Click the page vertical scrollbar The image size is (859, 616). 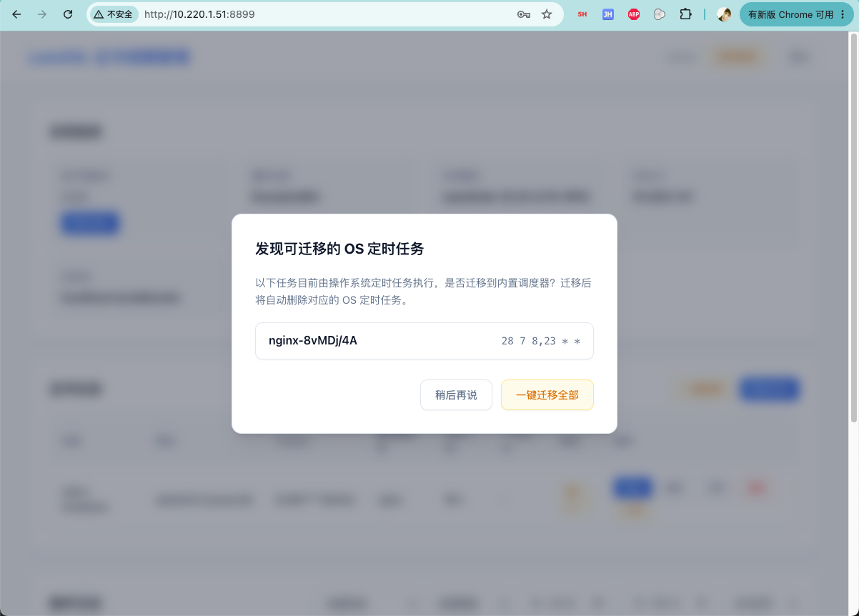pos(854,229)
